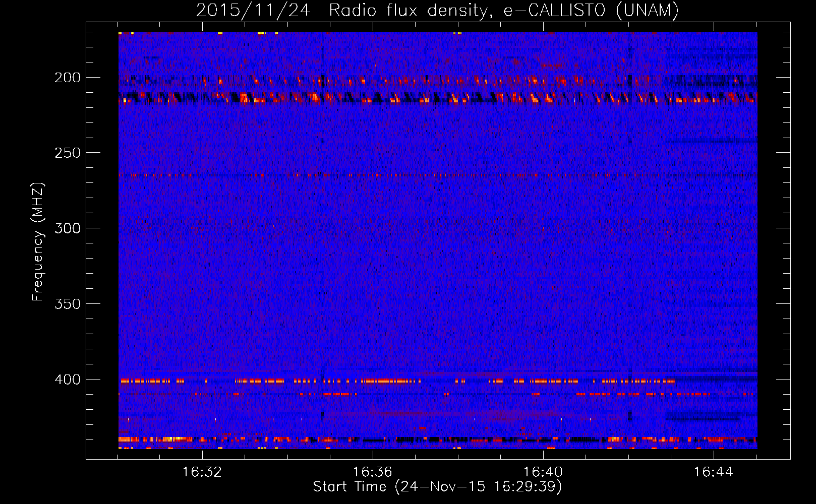Screen dimensions: 816x504
Task: Click the 16:44 time tick label
Action: (x=714, y=472)
